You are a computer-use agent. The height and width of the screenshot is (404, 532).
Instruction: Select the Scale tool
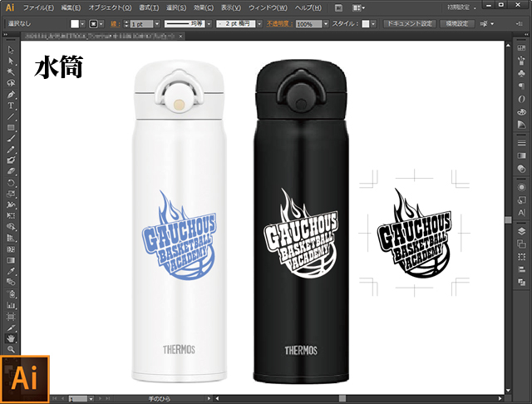(11, 194)
